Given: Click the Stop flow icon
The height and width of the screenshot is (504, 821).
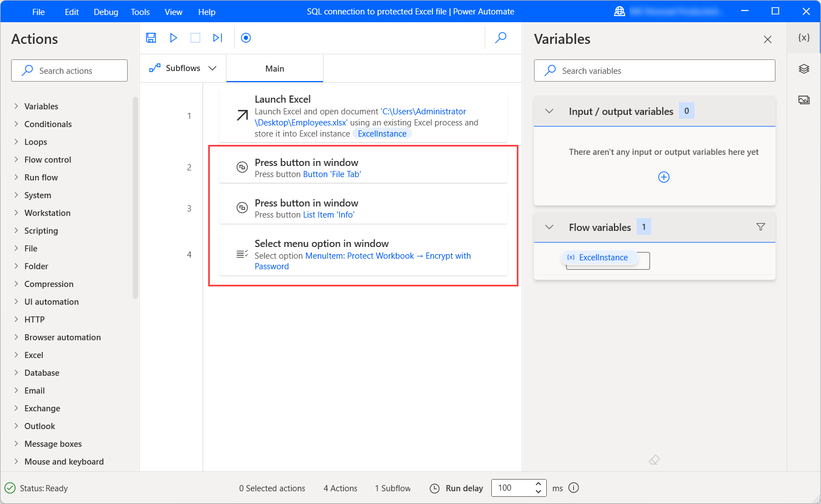Looking at the screenshot, I should (x=195, y=38).
